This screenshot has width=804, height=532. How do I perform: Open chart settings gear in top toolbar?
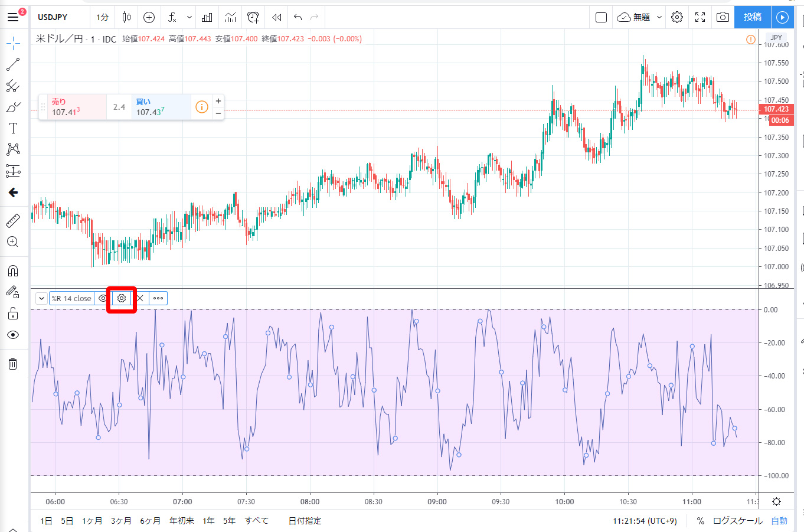tap(677, 17)
